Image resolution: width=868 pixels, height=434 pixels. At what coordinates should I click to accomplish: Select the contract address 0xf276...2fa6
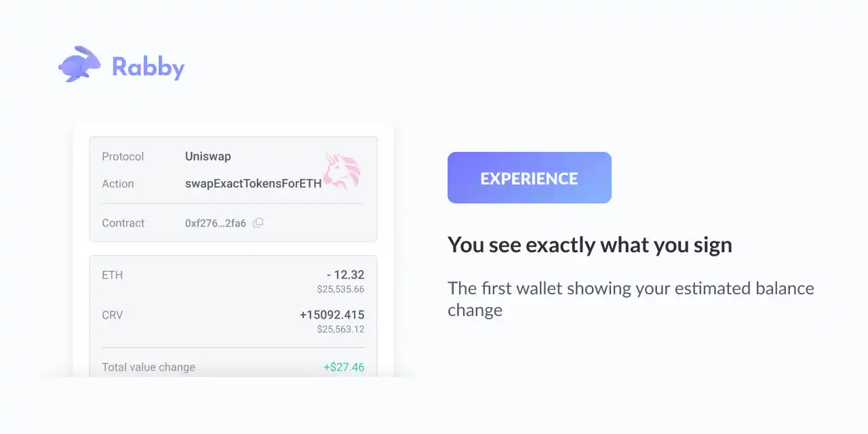[216, 223]
